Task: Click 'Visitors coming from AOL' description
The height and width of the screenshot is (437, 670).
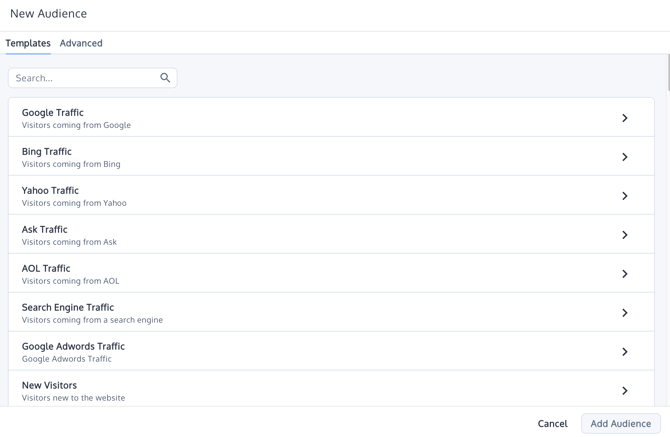Action: tap(71, 281)
